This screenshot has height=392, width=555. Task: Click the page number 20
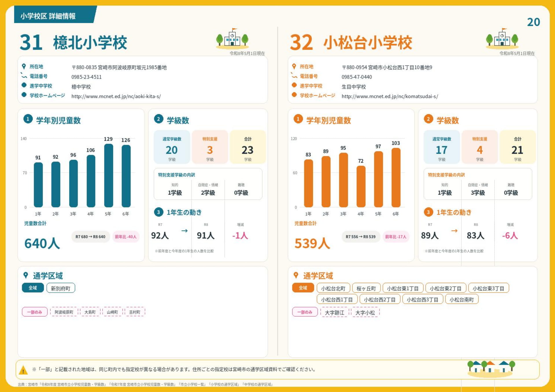pyautogui.click(x=533, y=22)
